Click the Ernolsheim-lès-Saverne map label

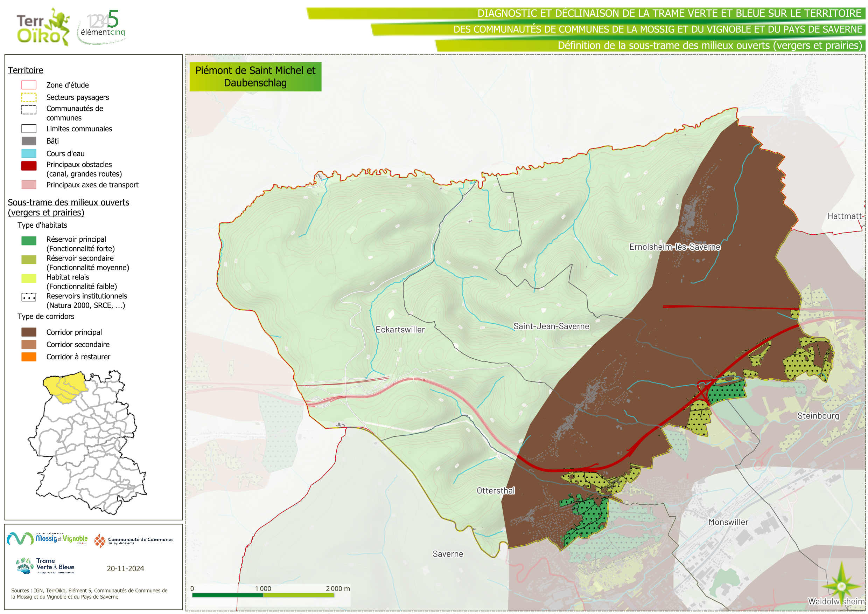[674, 247]
